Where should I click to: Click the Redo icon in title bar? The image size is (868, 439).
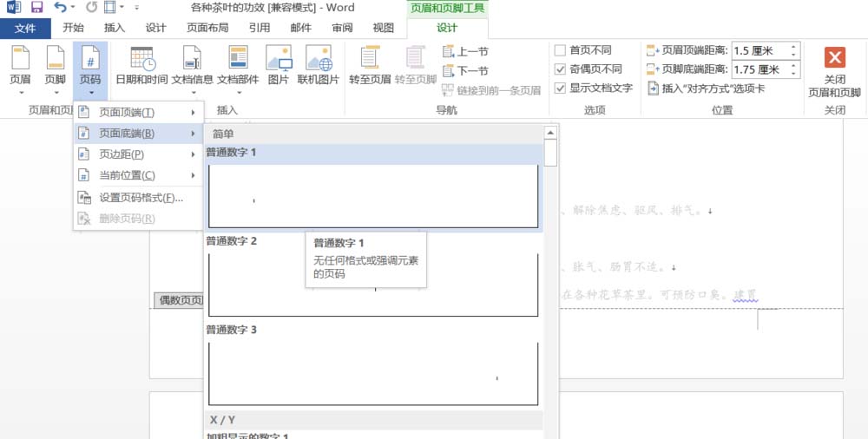(x=91, y=8)
